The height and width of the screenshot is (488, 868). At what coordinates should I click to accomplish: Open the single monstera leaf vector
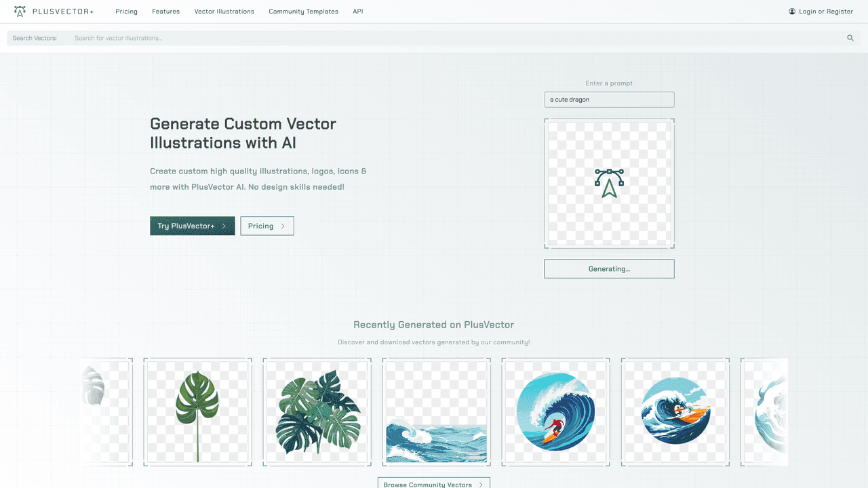click(x=197, y=412)
